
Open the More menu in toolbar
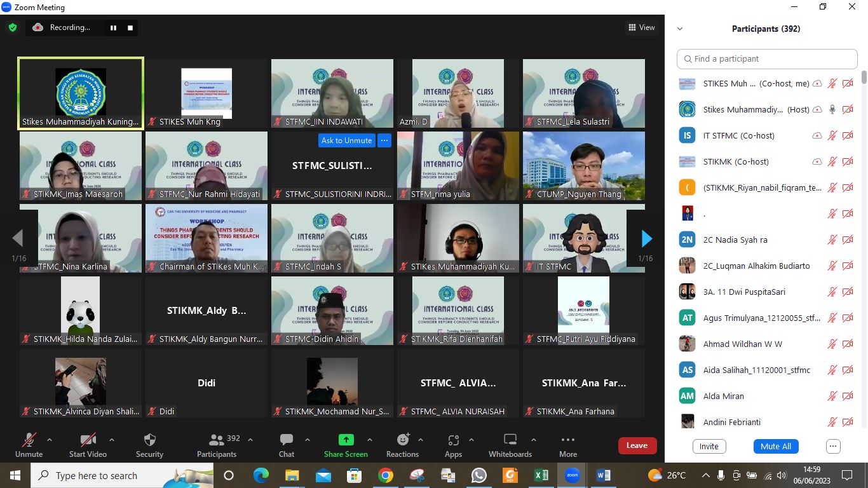[567, 445]
